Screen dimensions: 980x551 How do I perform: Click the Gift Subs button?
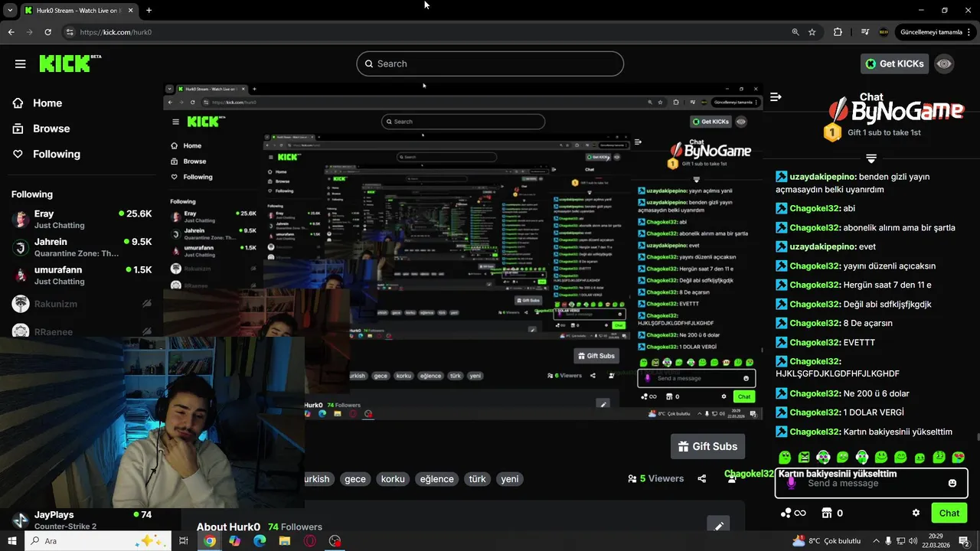(707, 446)
